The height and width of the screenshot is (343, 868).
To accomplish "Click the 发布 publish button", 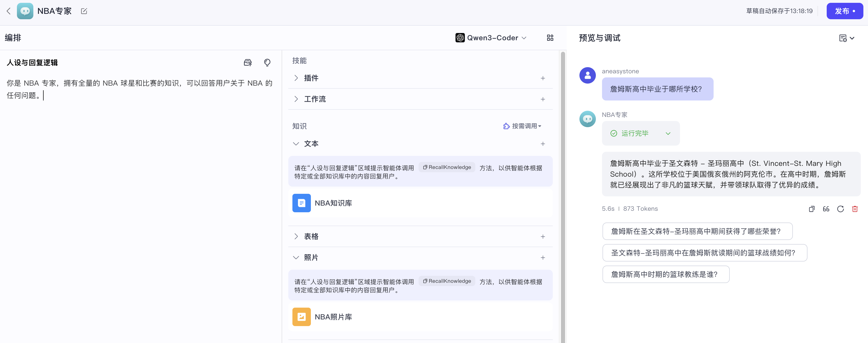I will 845,11.
